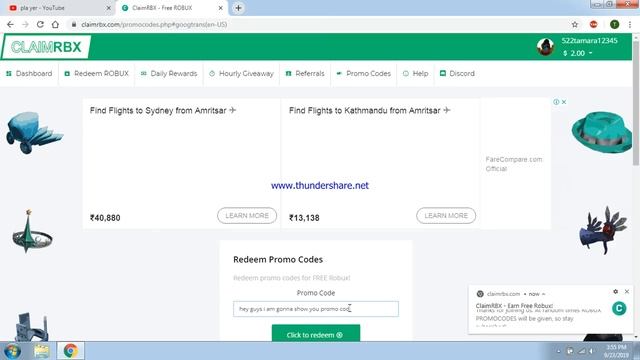The width and height of the screenshot is (640, 360).
Task: Open the Help page
Action: pos(416,73)
